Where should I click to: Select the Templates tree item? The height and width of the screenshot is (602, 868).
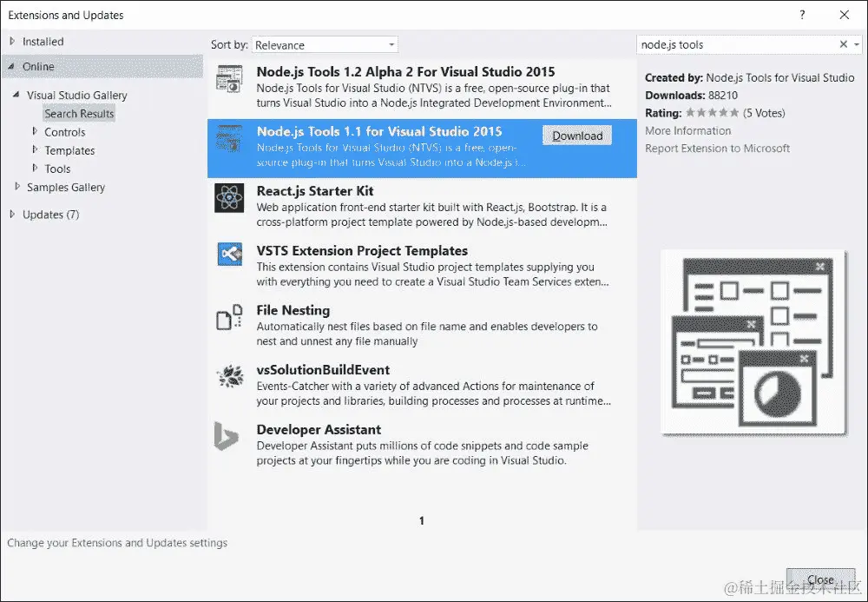click(x=69, y=150)
